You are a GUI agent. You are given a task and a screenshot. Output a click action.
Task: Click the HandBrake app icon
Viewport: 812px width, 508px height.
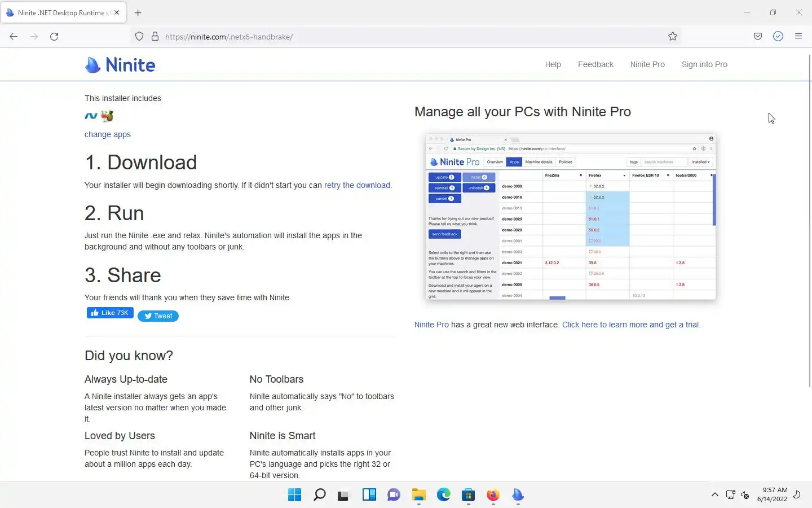click(x=107, y=116)
